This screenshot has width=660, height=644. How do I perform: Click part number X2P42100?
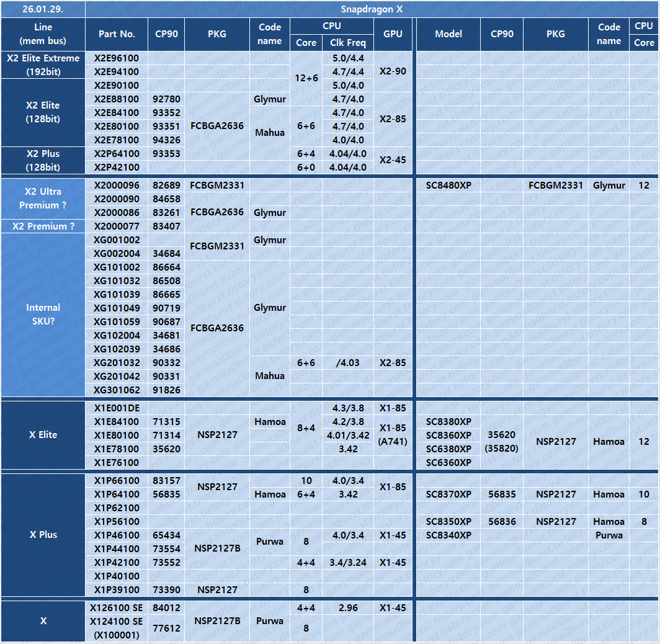coord(117,168)
